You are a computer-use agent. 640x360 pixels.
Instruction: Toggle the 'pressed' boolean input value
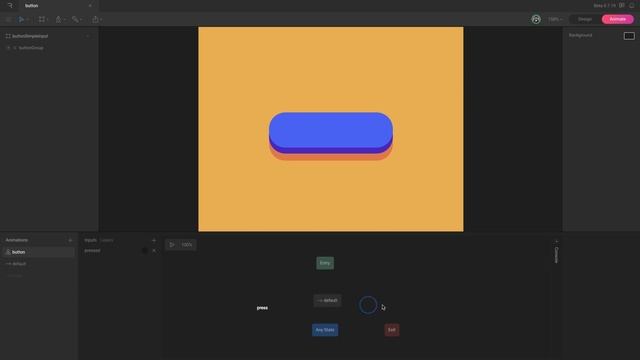tap(145, 251)
